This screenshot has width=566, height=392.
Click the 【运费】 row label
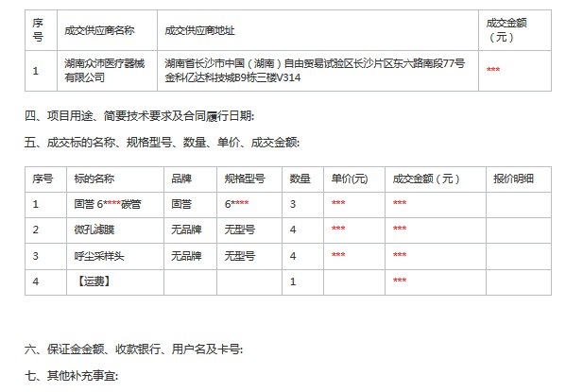pos(94,281)
